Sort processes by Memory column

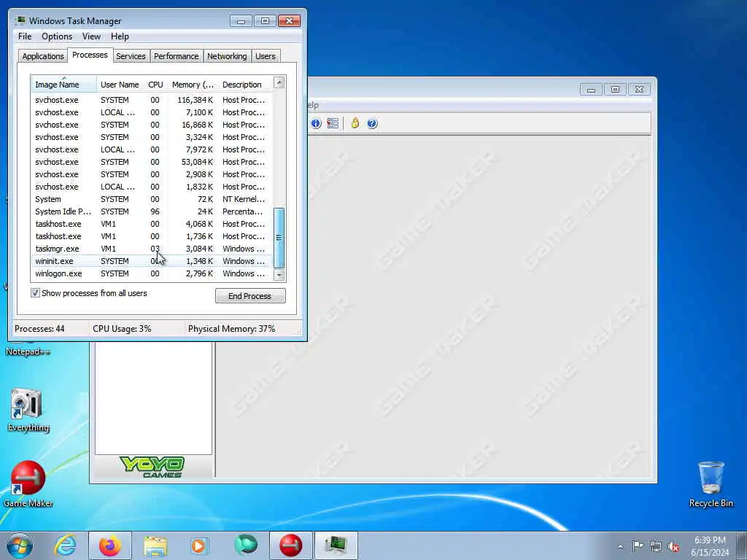(x=193, y=85)
